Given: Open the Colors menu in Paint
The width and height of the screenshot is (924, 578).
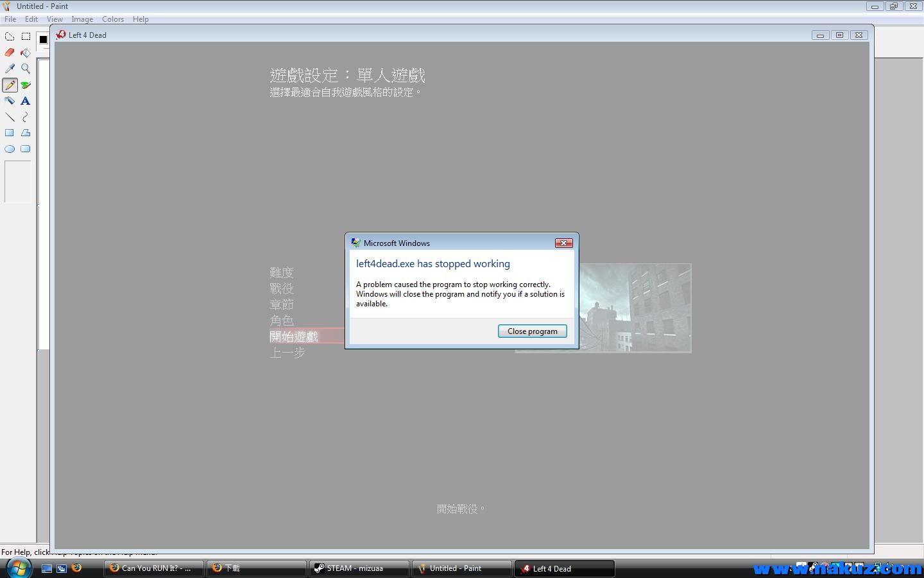Looking at the screenshot, I should (113, 19).
